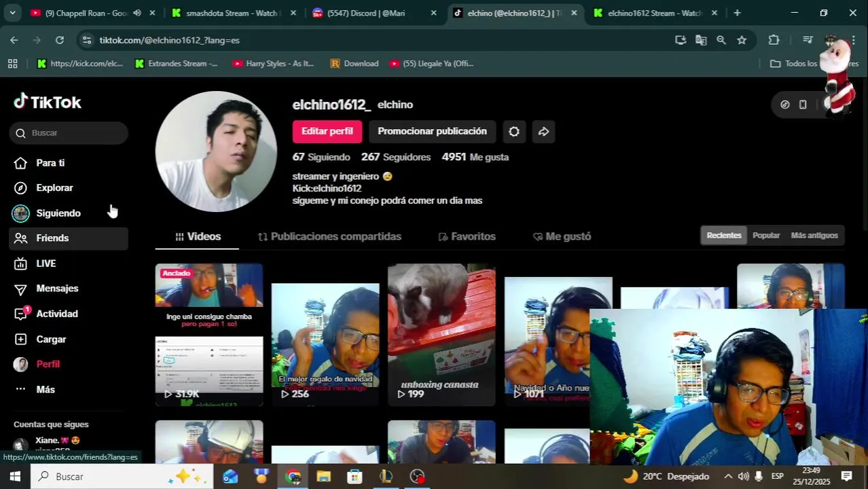
Task: Click the translate page icon
Action: coord(701,40)
